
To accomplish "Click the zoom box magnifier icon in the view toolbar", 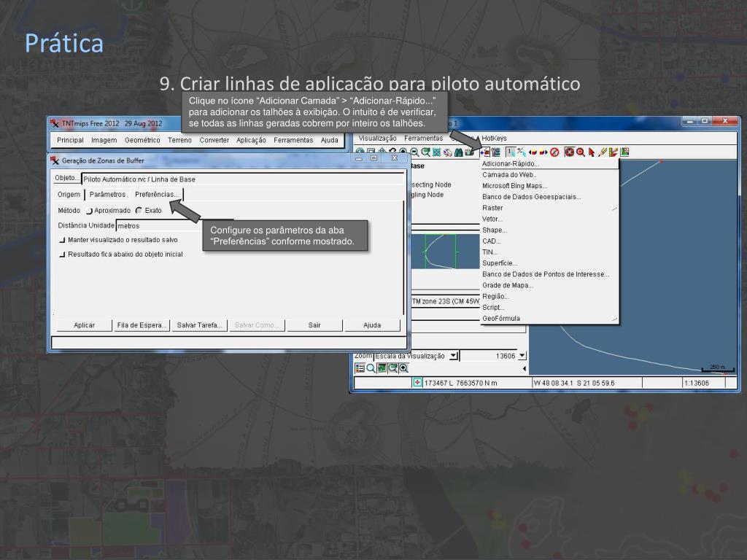I will (425, 152).
